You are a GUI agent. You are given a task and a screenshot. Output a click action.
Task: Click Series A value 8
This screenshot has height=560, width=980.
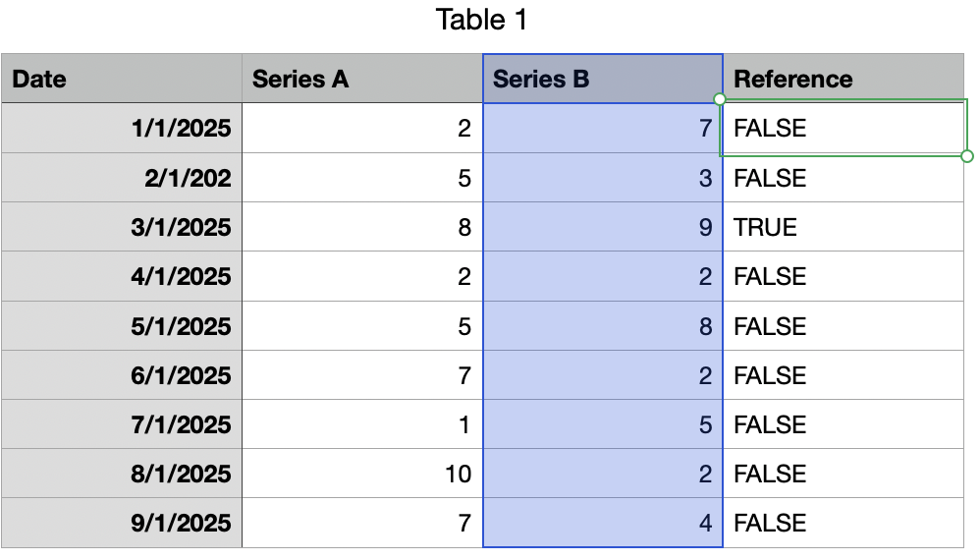(x=362, y=227)
